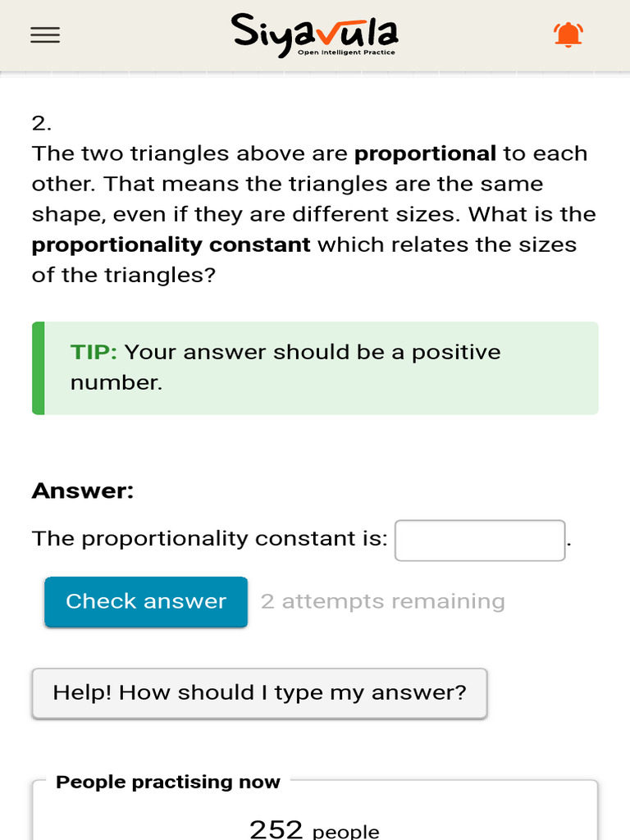Click 'The proportionality constant is:' label
The width and height of the screenshot is (630, 840).
(x=209, y=538)
